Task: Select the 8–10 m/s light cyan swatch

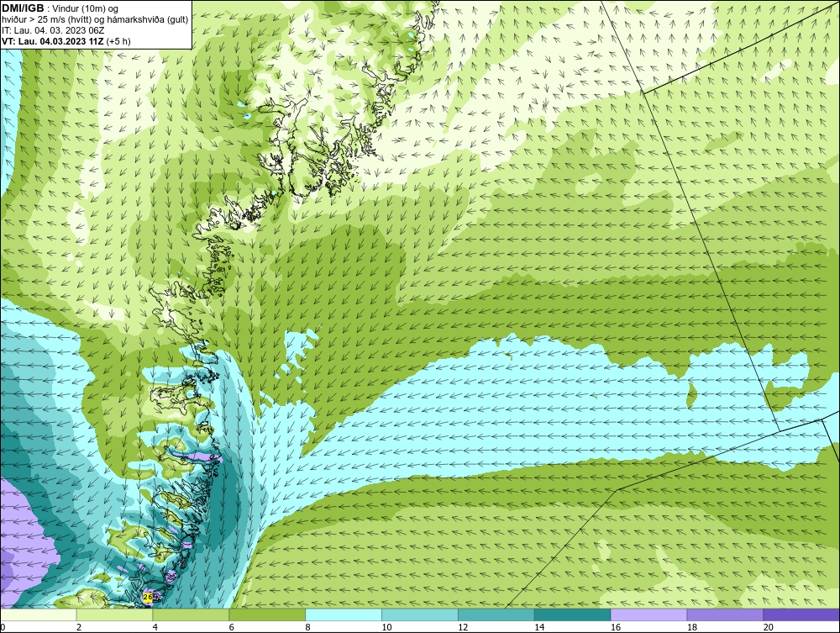Action: [344, 615]
